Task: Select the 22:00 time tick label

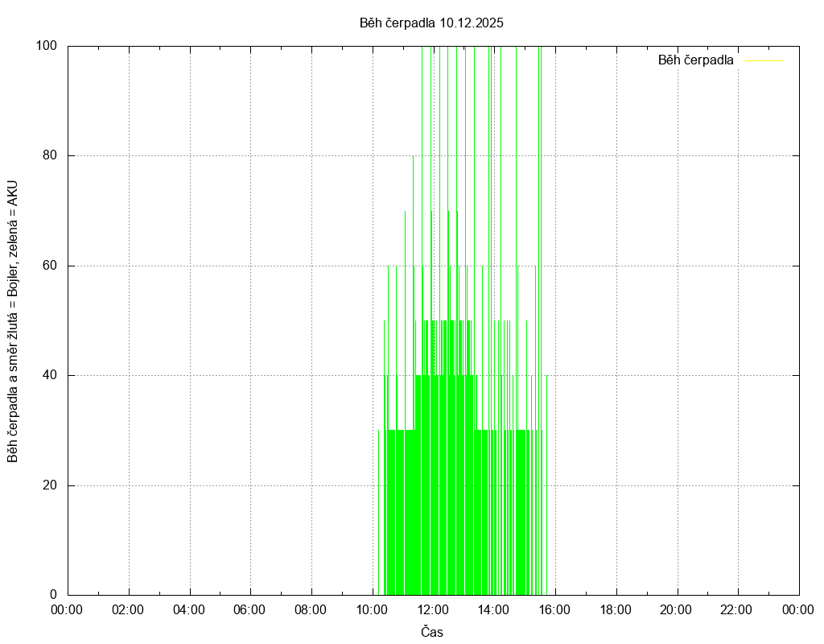Action: [x=737, y=609]
